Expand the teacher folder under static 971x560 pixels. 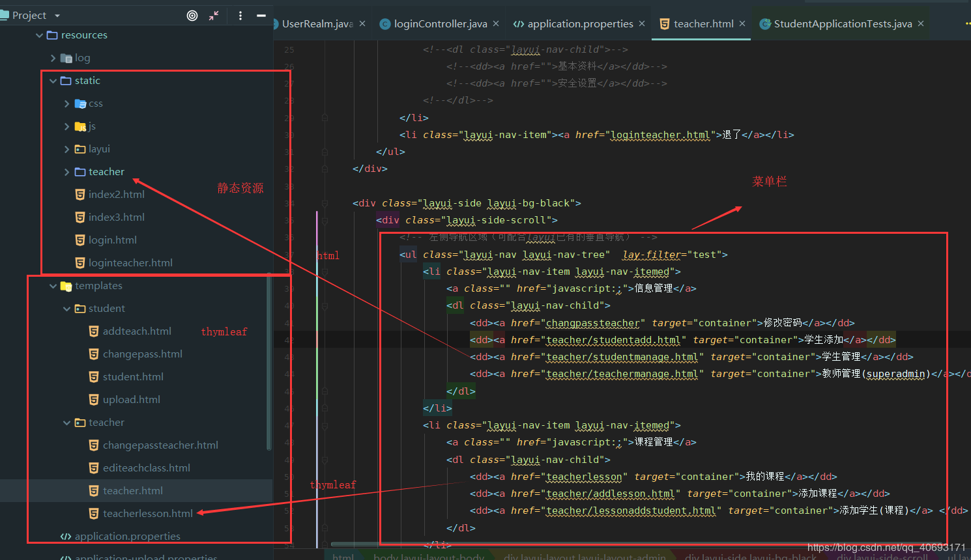coord(66,172)
